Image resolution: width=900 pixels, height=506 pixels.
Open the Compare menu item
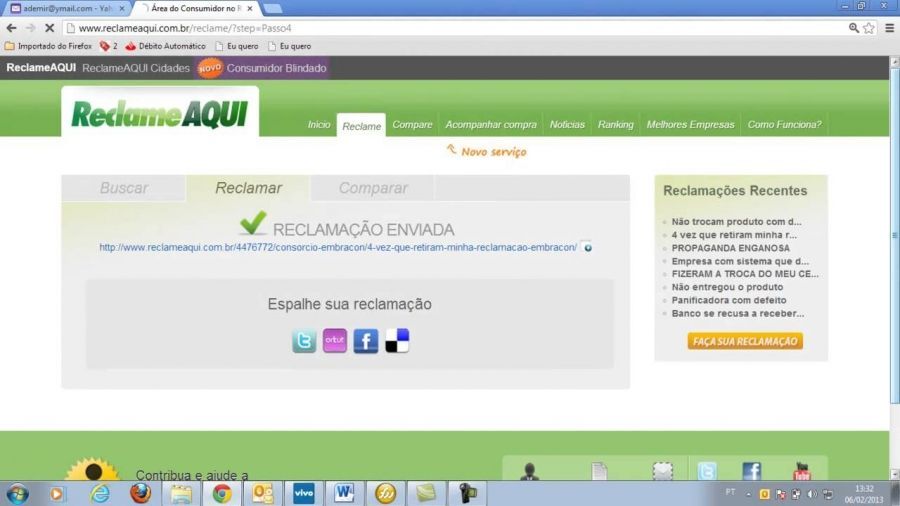click(412, 124)
